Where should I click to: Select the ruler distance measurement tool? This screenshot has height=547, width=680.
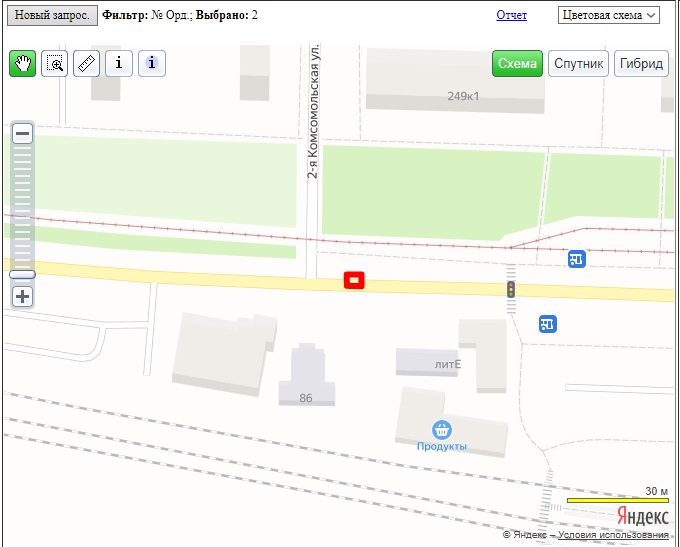(x=87, y=63)
